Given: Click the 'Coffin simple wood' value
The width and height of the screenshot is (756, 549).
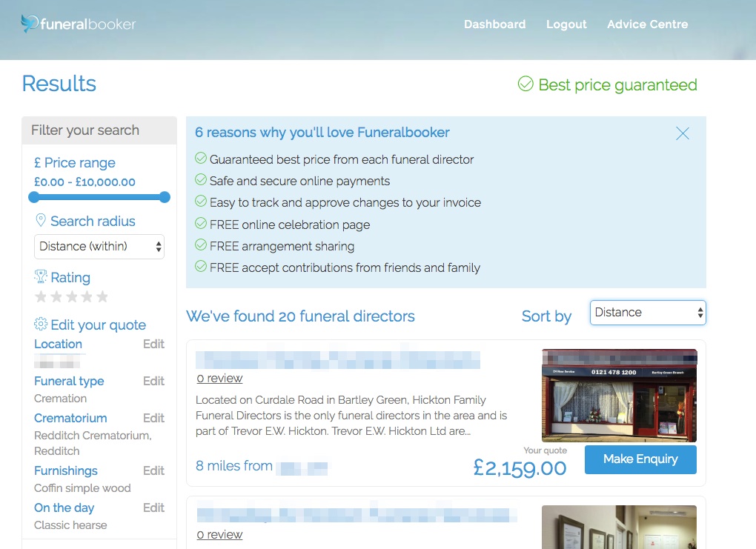Looking at the screenshot, I should point(82,488).
